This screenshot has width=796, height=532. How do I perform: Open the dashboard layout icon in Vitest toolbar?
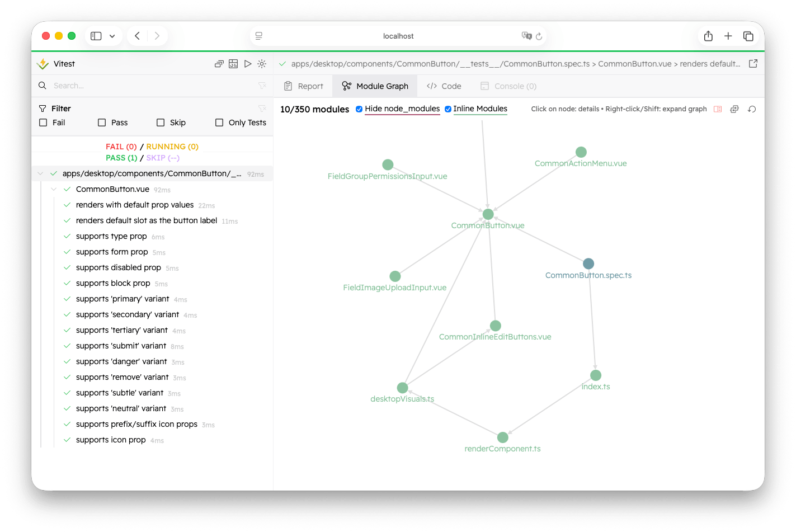coord(233,64)
